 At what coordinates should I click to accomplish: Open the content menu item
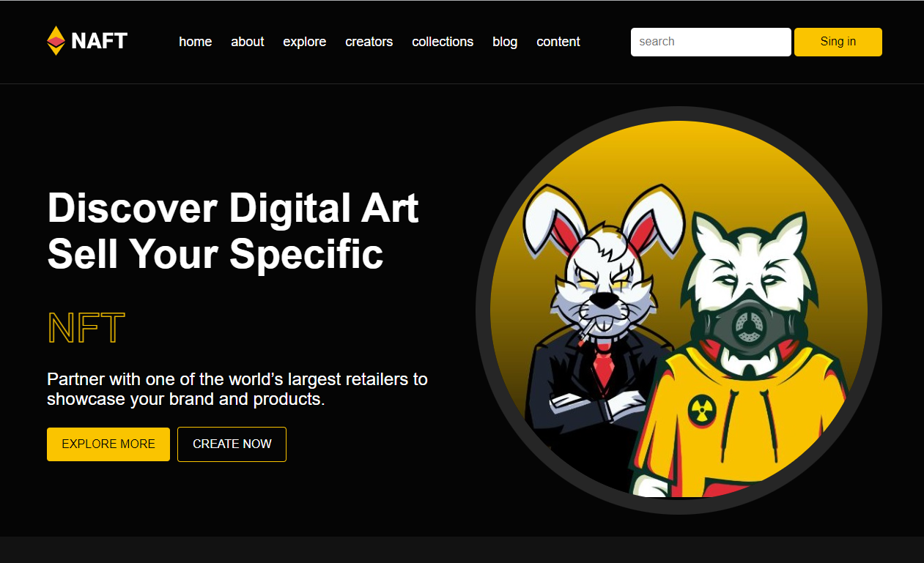tap(558, 42)
